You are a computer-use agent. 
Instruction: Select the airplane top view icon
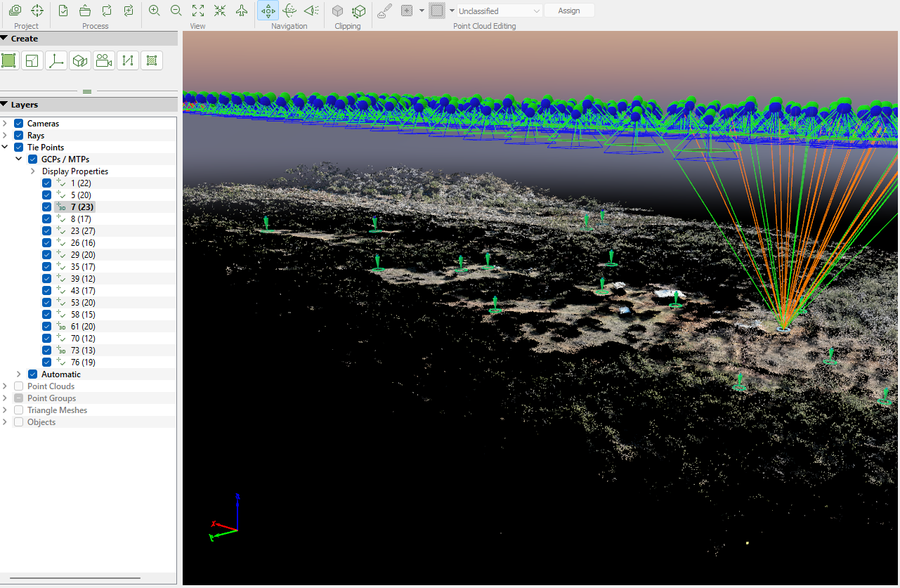tap(242, 11)
